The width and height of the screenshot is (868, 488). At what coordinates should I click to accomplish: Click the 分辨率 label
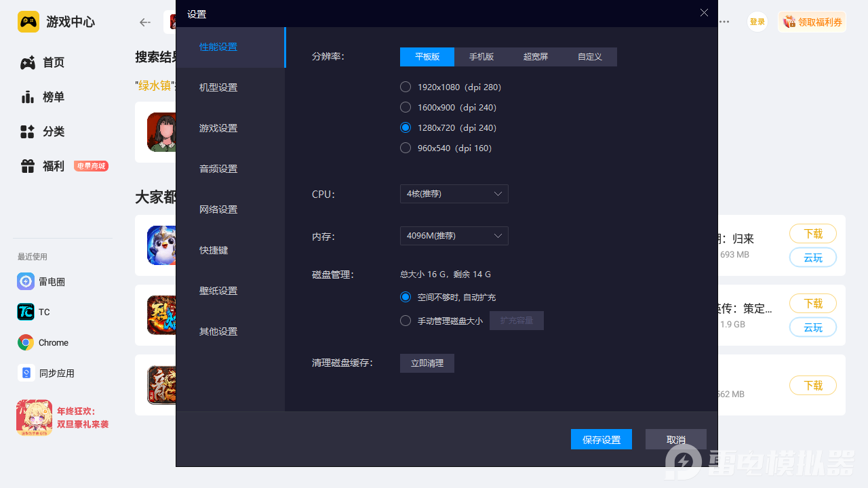[x=328, y=56]
